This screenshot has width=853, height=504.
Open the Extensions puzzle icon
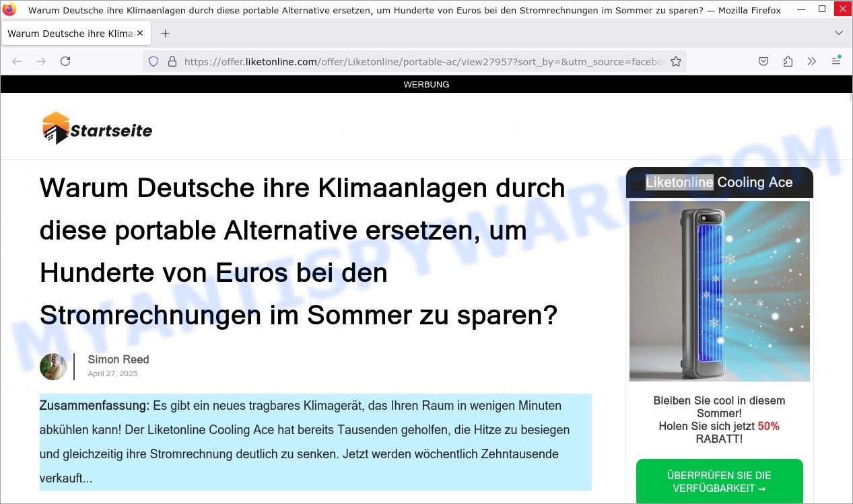click(x=788, y=61)
